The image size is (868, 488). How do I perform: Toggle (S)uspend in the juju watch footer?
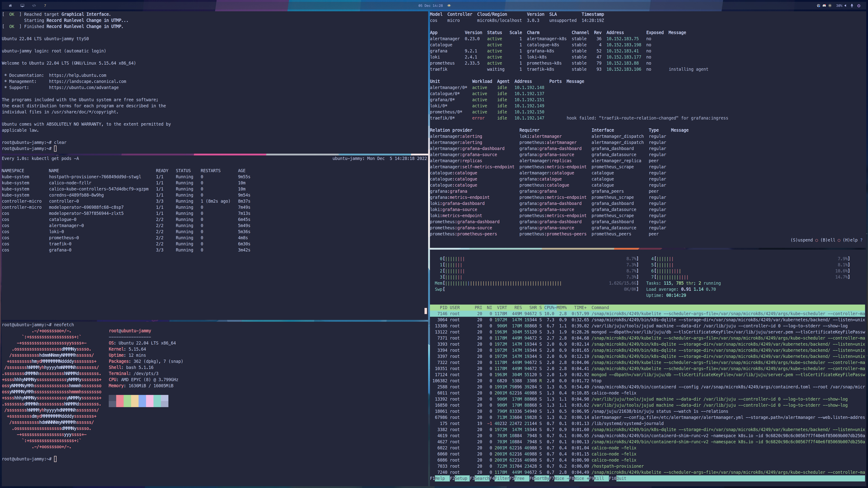pyautogui.click(x=802, y=240)
